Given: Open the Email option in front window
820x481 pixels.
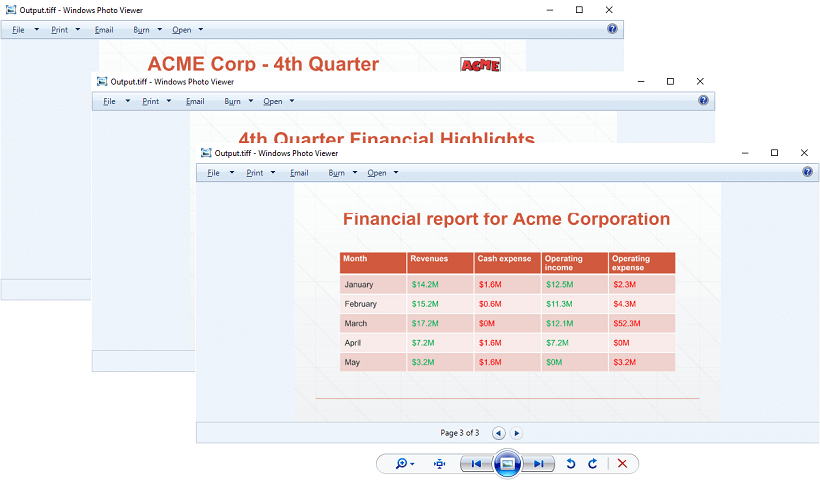Looking at the screenshot, I should pos(299,173).
